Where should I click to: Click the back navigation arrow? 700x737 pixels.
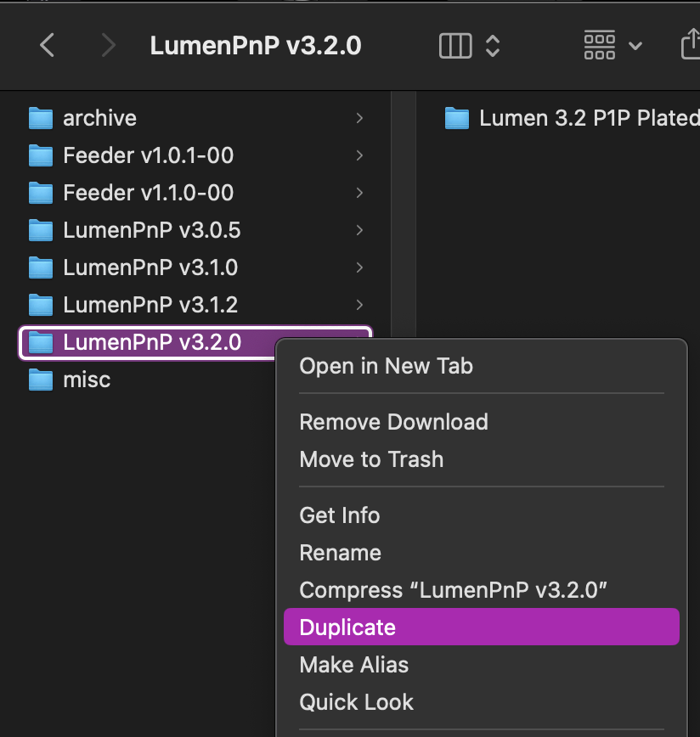pyautogui.click(x=48, y=45)
